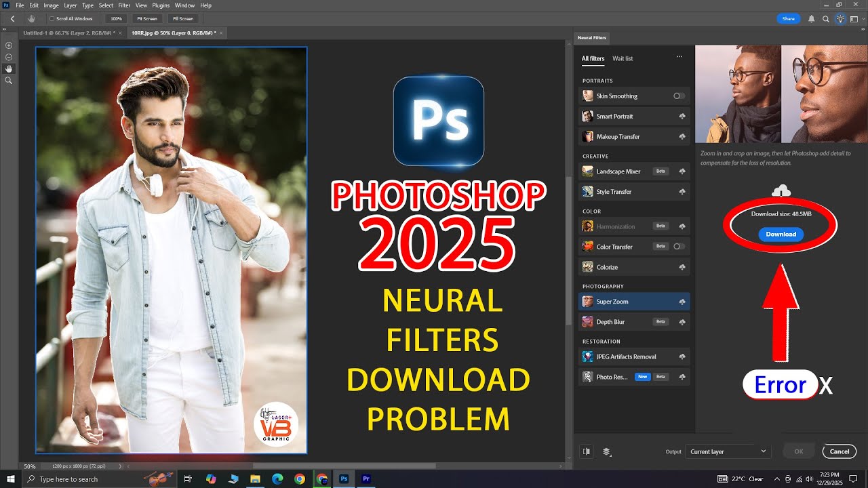This screenshot has height=488, width=868.
Task: Open the Window menu
Action: point(184,5)
